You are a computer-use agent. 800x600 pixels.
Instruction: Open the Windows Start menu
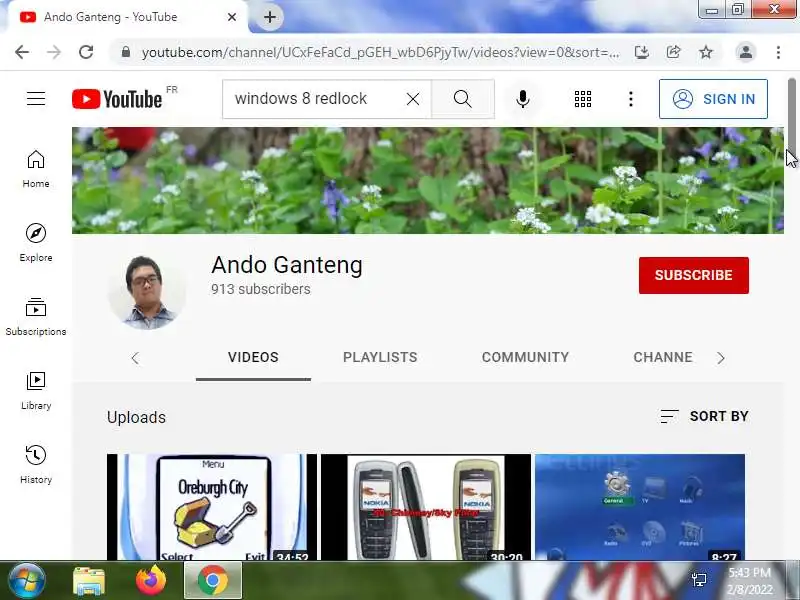pos(26,581)
